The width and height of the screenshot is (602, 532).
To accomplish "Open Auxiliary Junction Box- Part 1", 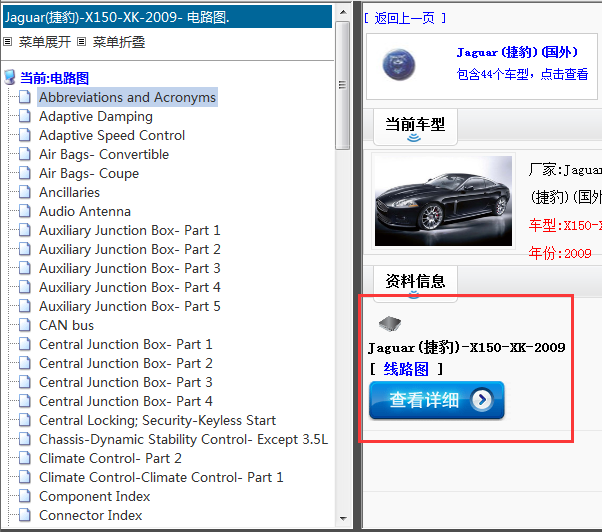I will [x=130, y=230].
